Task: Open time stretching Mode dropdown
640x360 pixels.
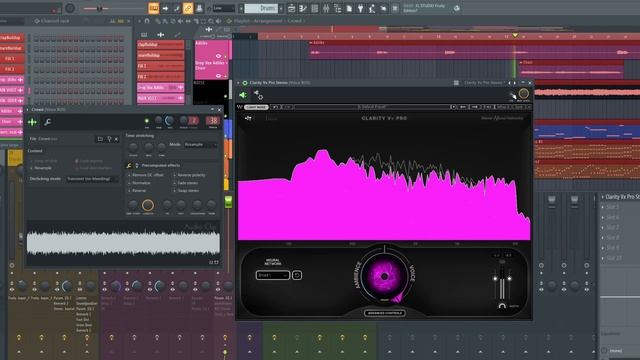Action: (x=200, y=144)
